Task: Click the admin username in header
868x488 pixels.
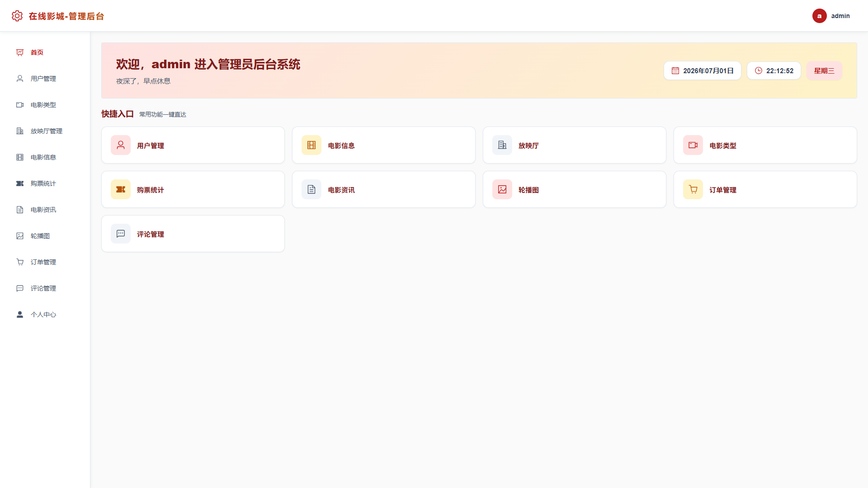Action: click(840, 16)
